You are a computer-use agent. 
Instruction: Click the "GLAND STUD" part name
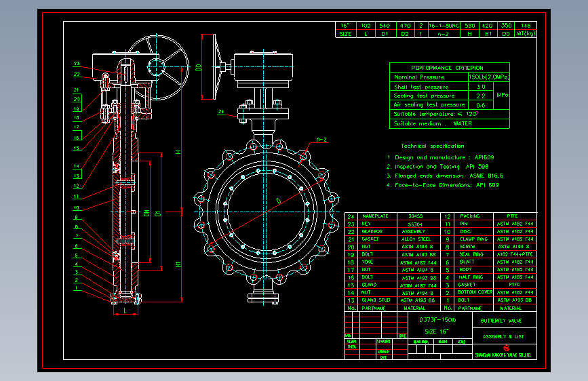[x=376, y=300]
